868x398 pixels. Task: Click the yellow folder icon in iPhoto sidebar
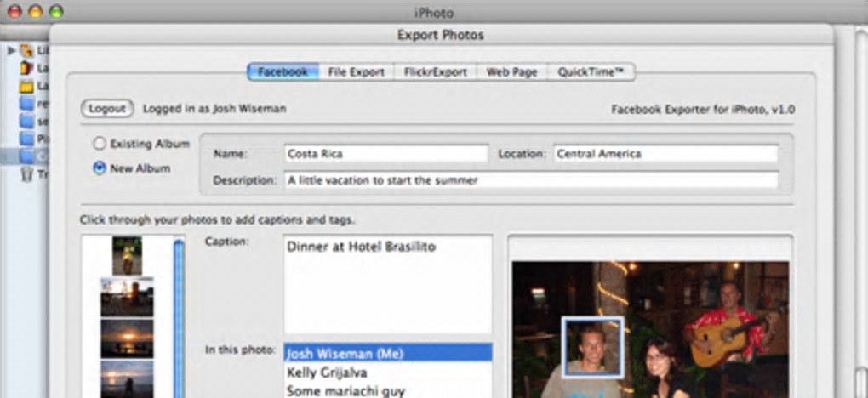coord(26,86)
